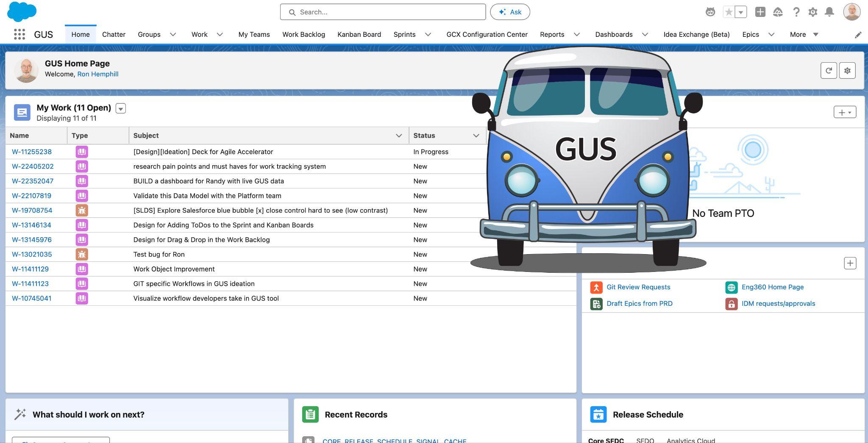This screenshot has width=868, height=443.
Task: Click the My Work list icon
Action: tap(22, 113)
